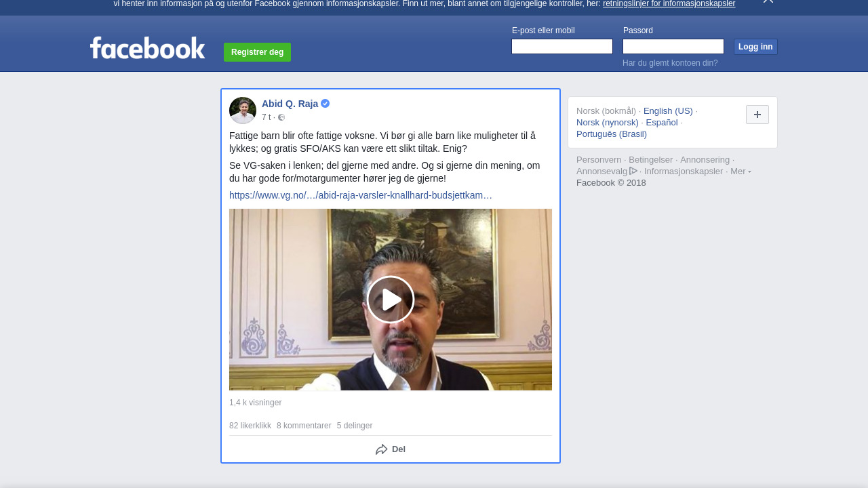Open Abid Q. Raja's profile picture
Image resolution: width=868 pixels, height=488 pixels.
[x=243, y=110]
